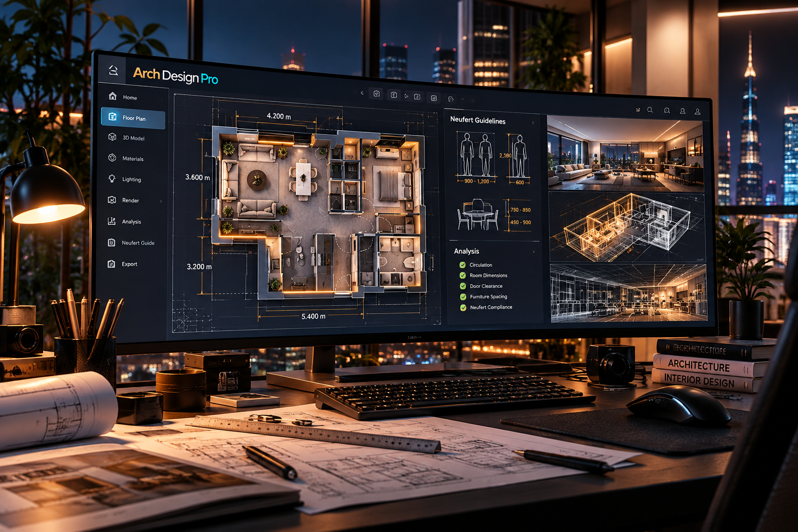
Task: Open Neufert Guide from the sidebar
Action: point(138,243)
